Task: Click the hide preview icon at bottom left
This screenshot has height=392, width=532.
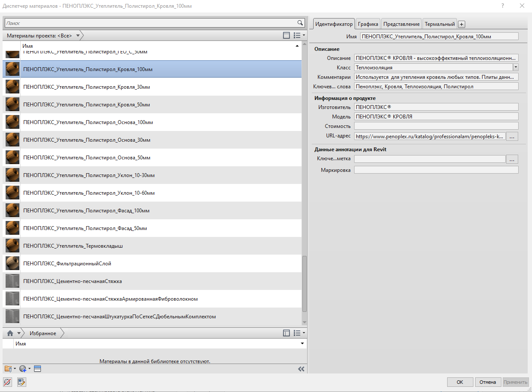Action: pos(7,382)
